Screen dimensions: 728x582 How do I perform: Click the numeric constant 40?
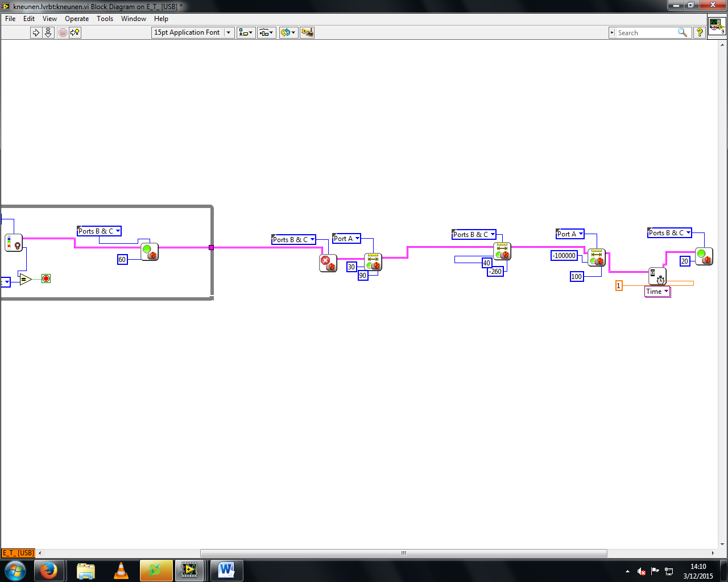pos(487,263)
